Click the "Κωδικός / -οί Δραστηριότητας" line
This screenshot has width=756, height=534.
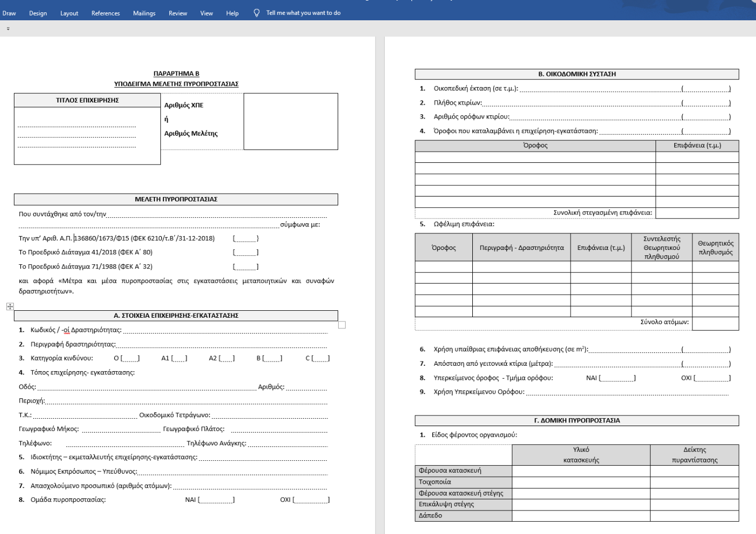173,330
